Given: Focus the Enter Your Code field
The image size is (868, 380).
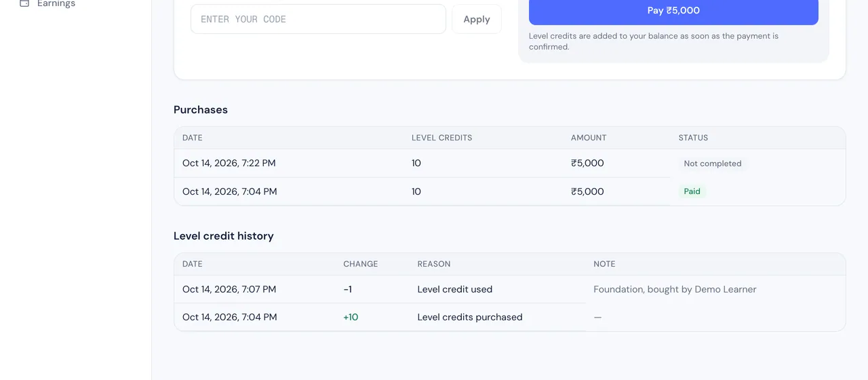Looking at the screenshot, I should point(318,19).
